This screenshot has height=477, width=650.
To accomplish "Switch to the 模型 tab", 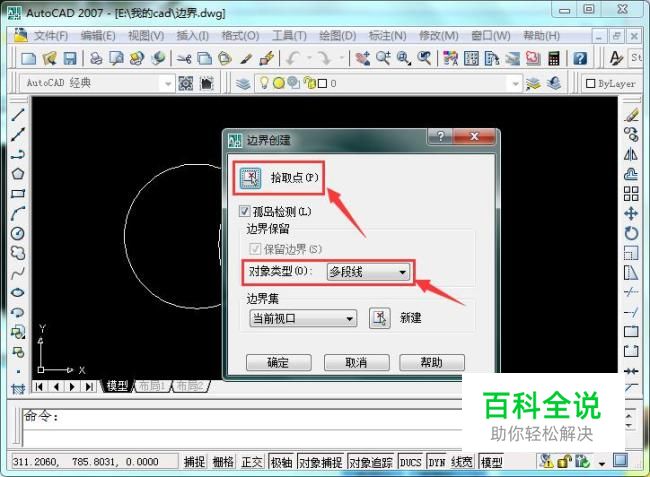I will tap(117, 386).
